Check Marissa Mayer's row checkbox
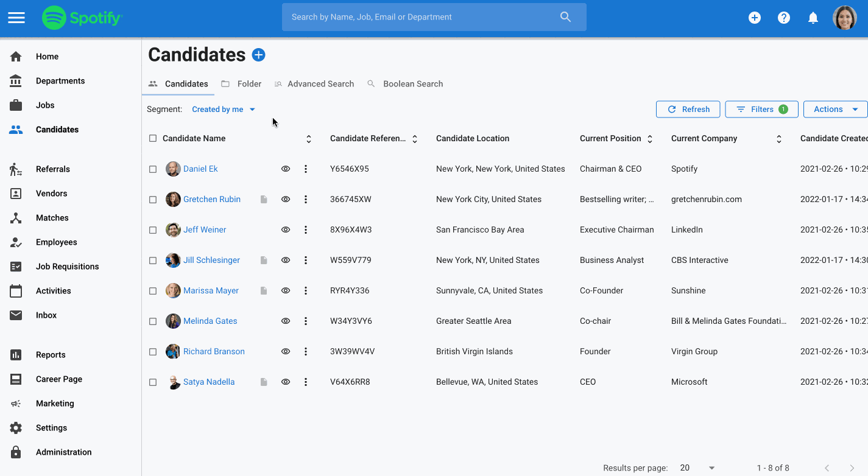The width and height of the screenshot is (868, 476). click(153, 291)
